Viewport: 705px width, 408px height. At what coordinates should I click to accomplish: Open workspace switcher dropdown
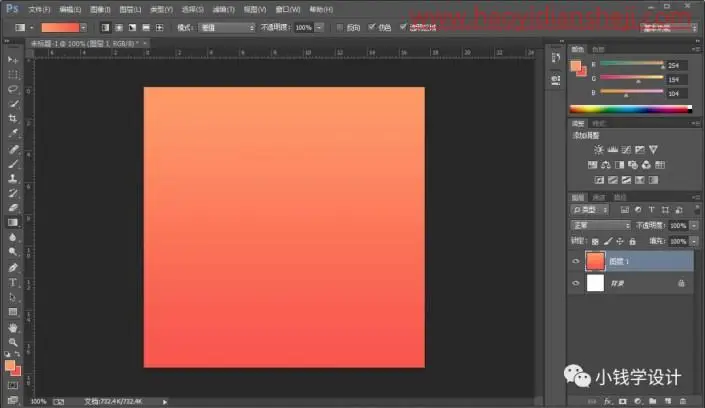pos(669,28)
